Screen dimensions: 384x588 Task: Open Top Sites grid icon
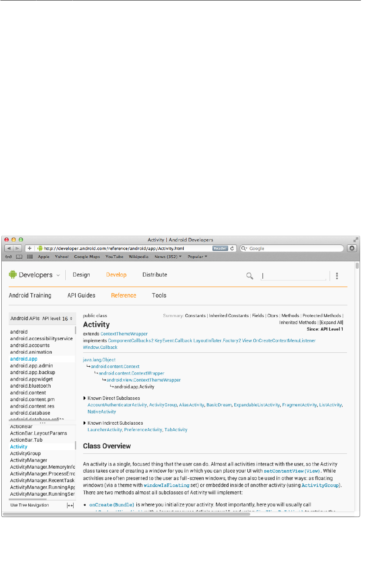[x=30, y=257]
